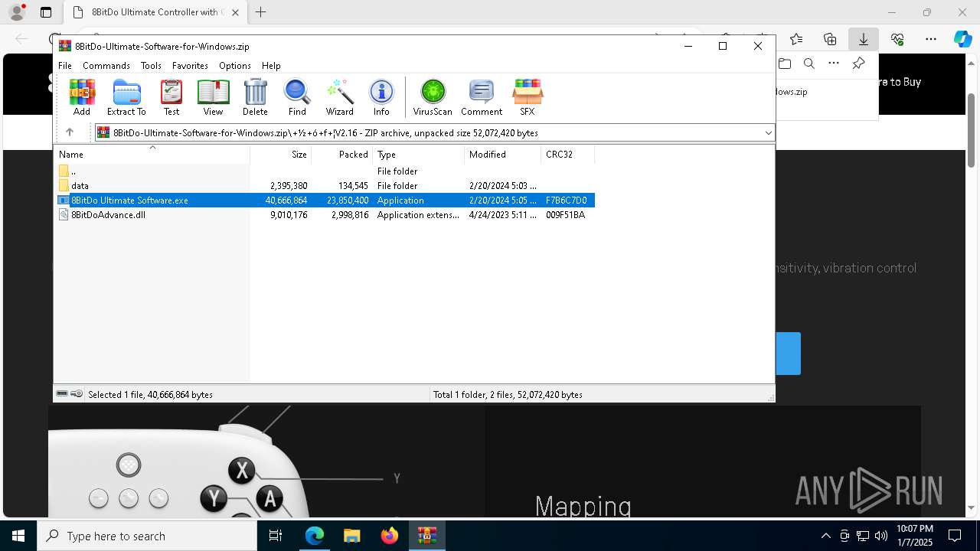The height and width of the screenshot is (551, 980).
Task: Open more options in downloads panel
Action: pos(834,64)
